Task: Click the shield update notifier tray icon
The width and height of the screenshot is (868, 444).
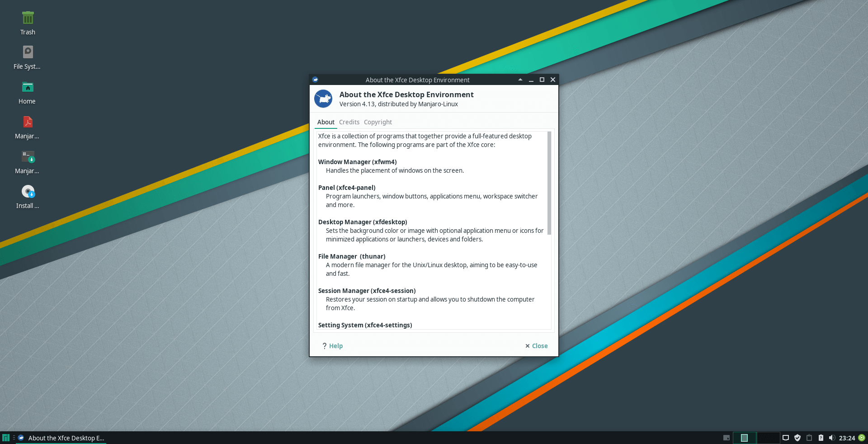Action: click(797, 438)
